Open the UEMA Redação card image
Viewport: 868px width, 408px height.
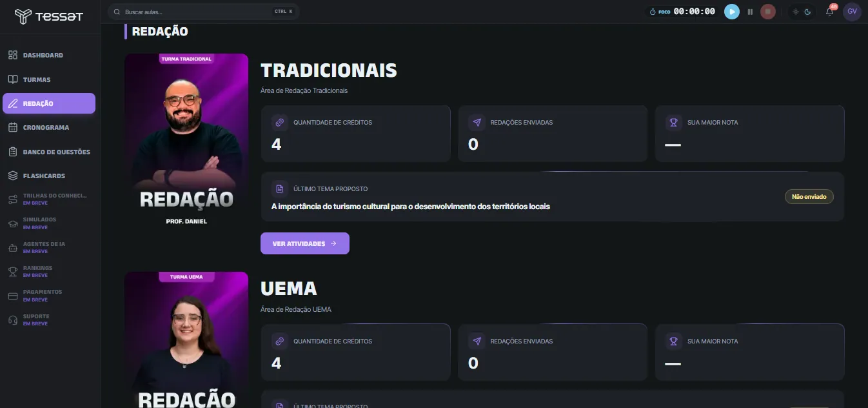pos(186,340)
